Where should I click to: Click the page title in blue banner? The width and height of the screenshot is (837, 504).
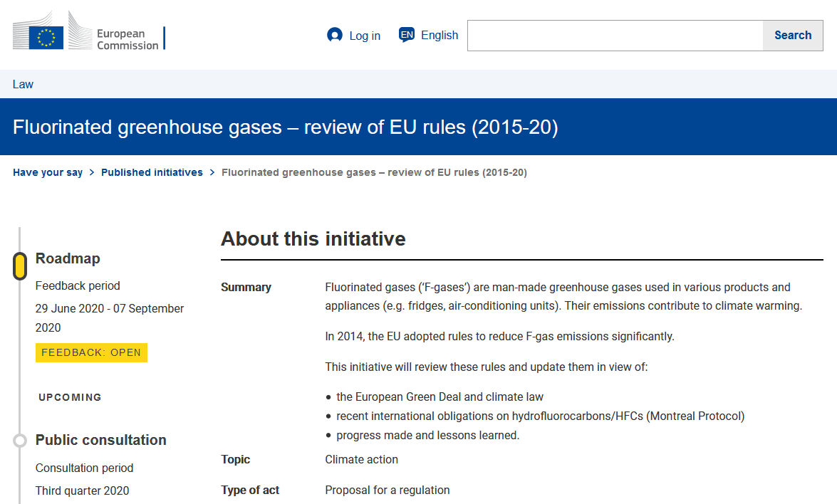pos(285,127)
